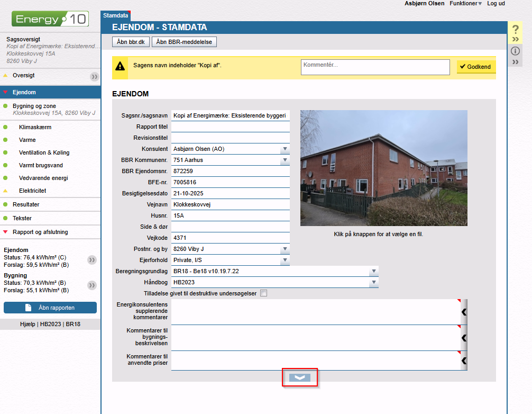Screen dimensions: 532x414
Task: Expand Energikonsulentens supplerende kommentarer field arrow
Action: [464, 312]
